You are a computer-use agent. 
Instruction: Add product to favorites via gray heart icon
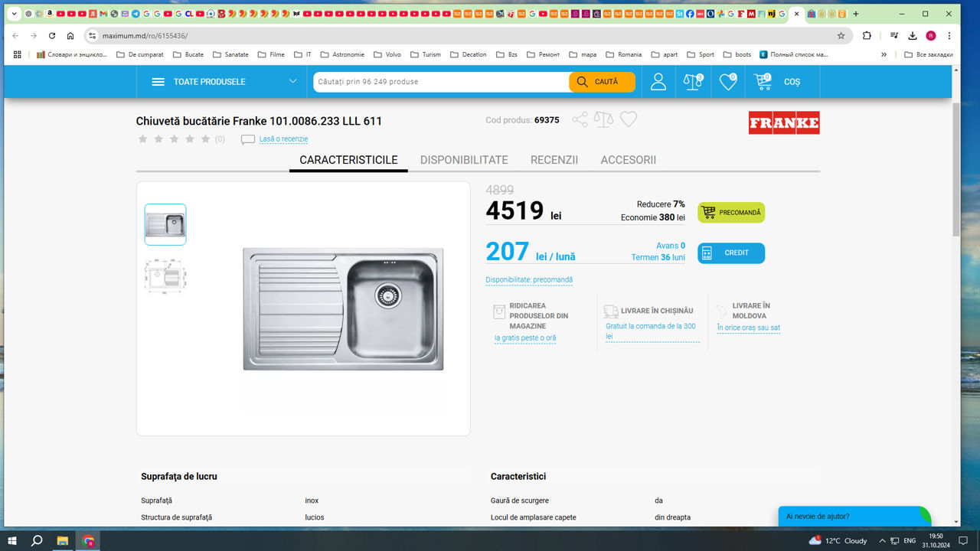pyautogui.click(x=629, y=119)
